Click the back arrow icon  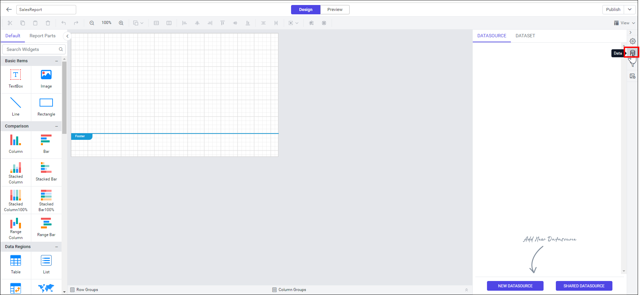click(9, 10)
